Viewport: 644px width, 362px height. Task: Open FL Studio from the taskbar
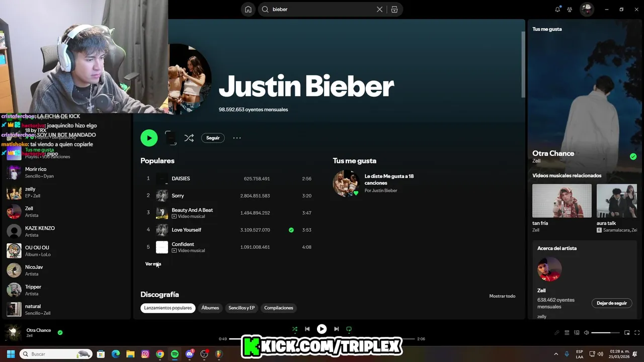click(218, 354)
